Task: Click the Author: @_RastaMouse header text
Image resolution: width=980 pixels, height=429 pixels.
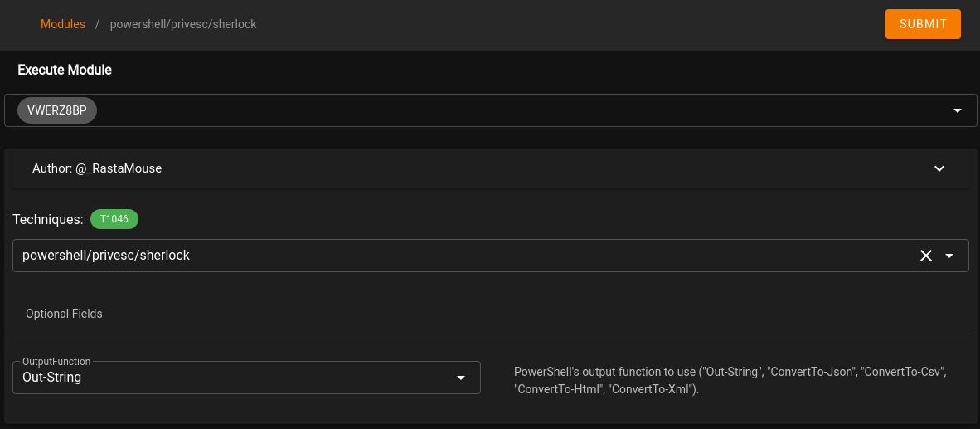Action: click(97, 168)
